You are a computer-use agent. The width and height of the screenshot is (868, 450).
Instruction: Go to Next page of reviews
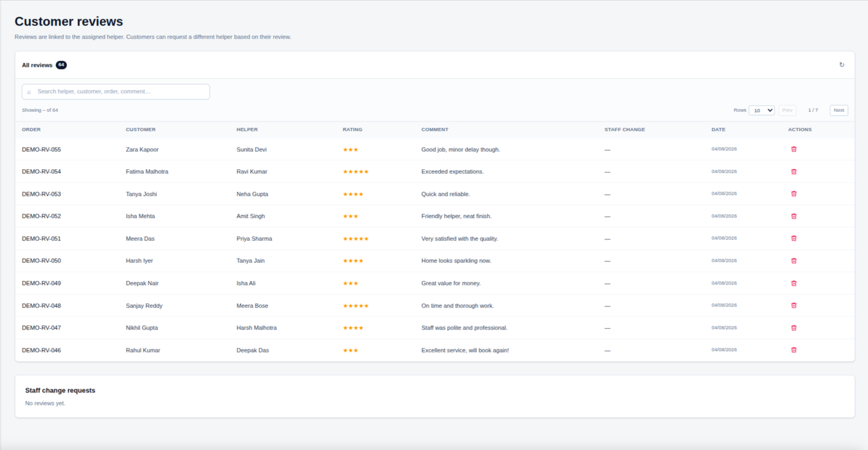tap(839, 110)
